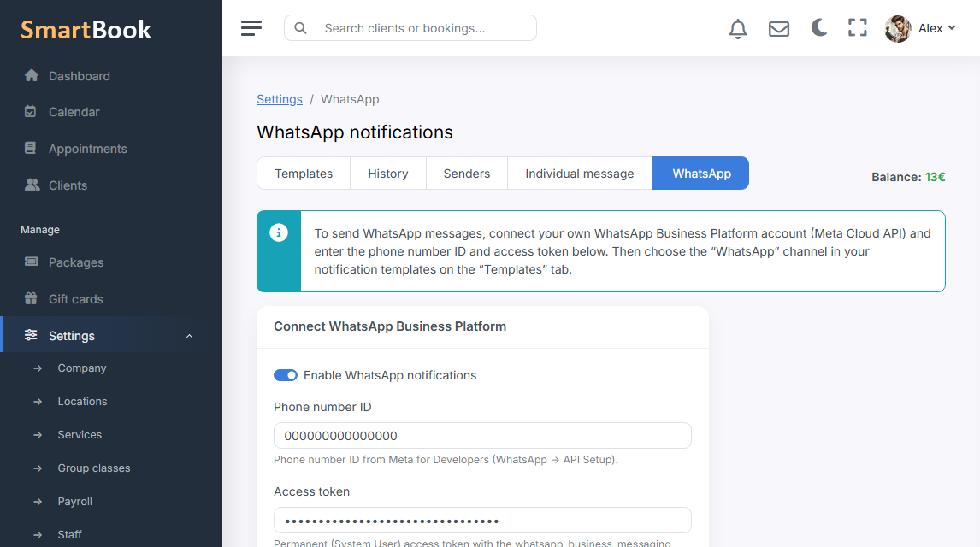Screen dimensions: 980x547
Task: Switch to the History tab
Action: click(388, 174)
